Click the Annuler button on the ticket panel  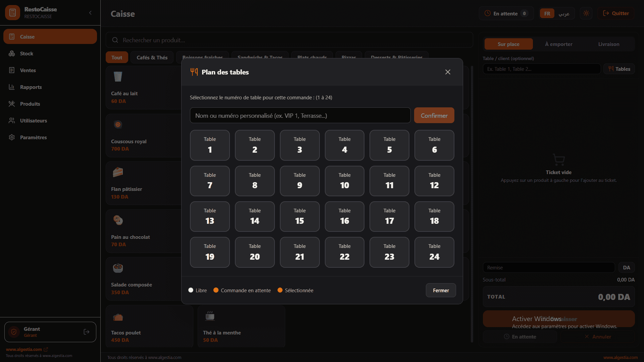click(x=598, y=337)
